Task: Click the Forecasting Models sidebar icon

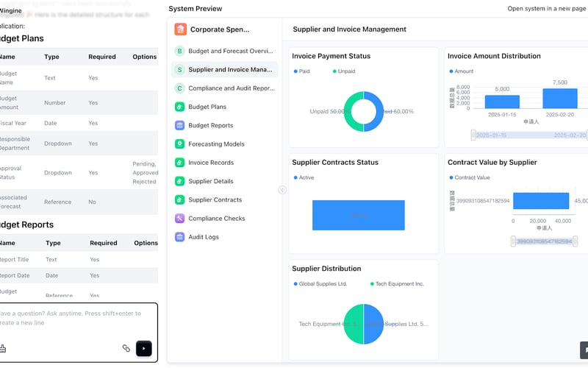Action: (180, 144)
